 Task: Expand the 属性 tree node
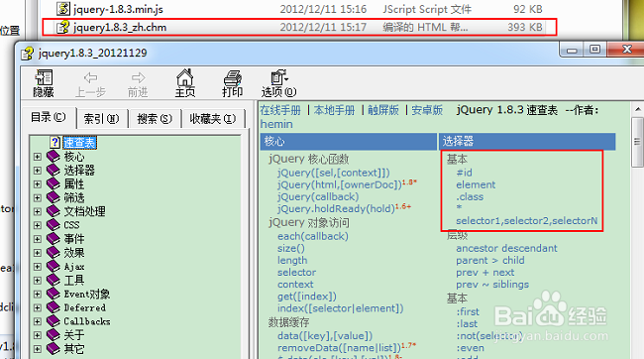pyautogui.click(x=38, y=184)
